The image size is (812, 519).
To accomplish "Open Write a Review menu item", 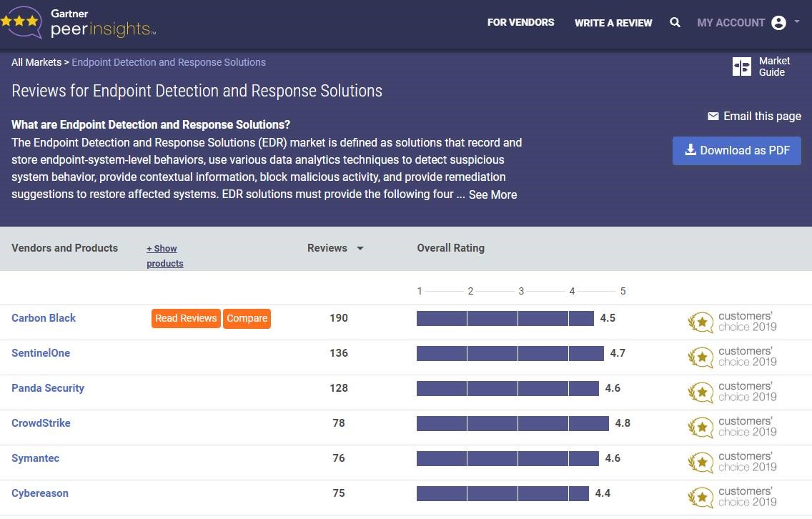I will click(613, 23).
